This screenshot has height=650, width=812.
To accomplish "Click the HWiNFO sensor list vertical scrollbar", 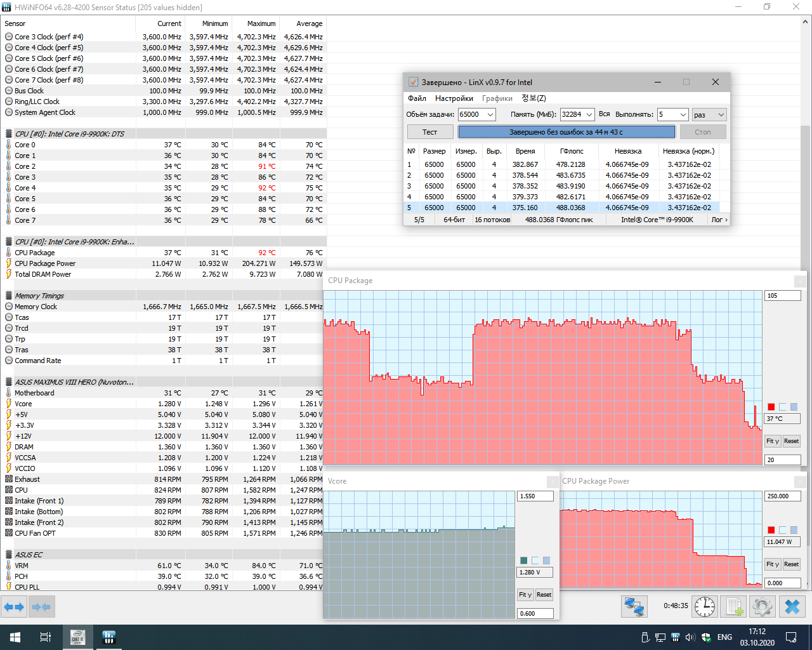I will tap(806, 305).
